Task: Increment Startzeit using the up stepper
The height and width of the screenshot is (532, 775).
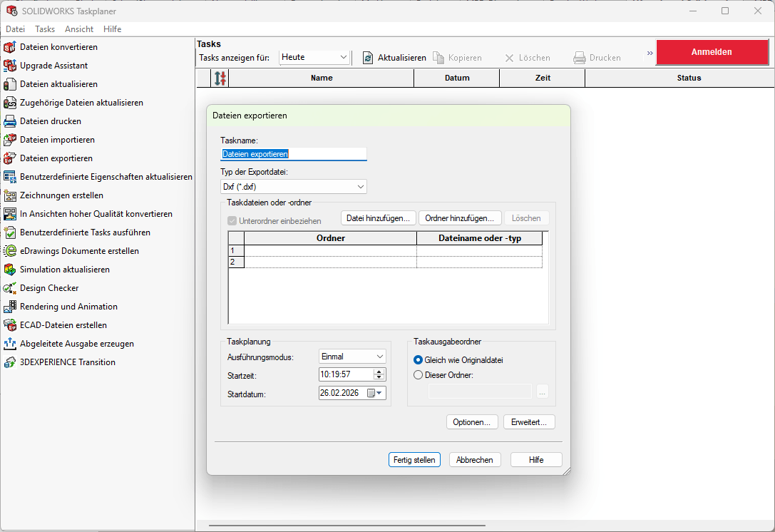Action: pyautogui.click(x=377, y=371)
